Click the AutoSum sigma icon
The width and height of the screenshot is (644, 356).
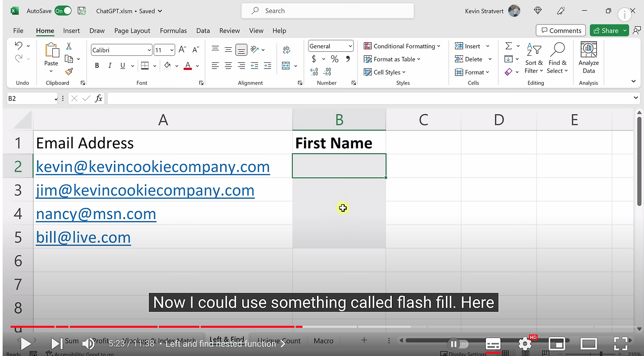[509, 46]
